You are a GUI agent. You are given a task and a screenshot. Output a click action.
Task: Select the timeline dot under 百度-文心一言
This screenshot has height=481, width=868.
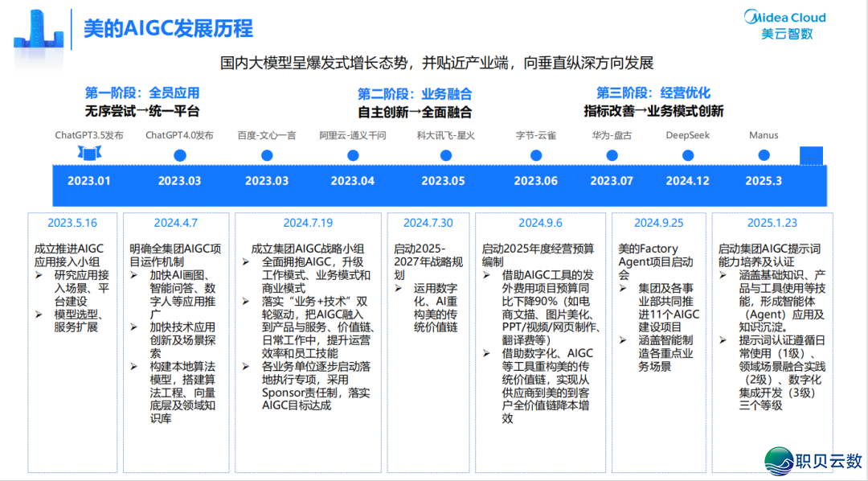(267, 156)
